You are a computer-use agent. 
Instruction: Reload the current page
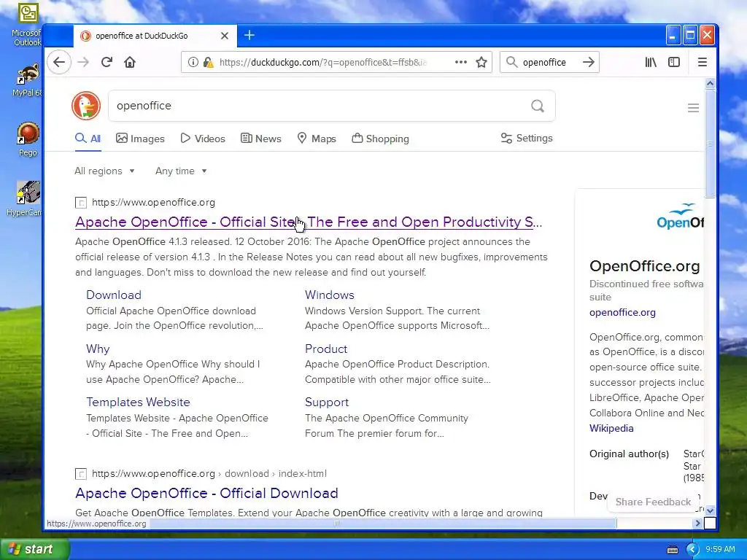107,62
